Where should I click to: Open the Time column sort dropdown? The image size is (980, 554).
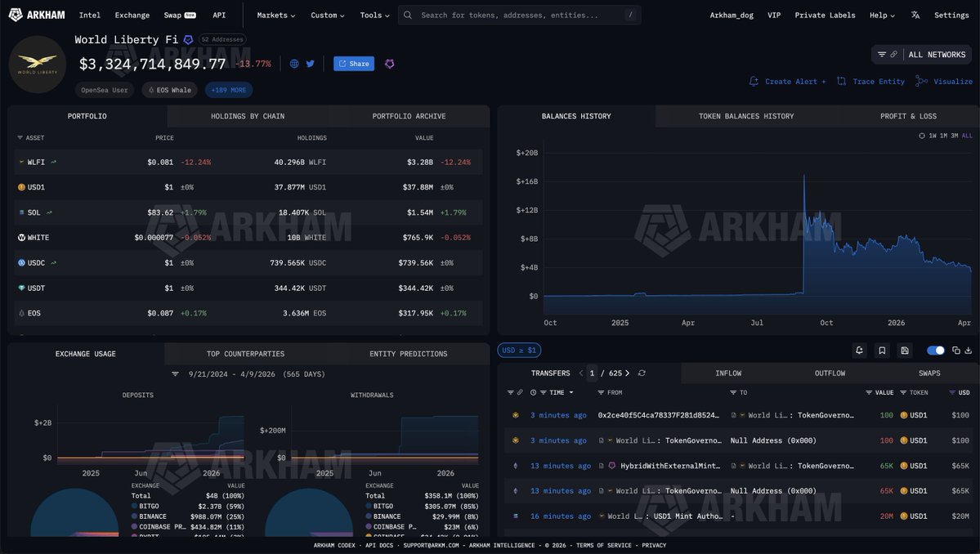click(571, 393)
